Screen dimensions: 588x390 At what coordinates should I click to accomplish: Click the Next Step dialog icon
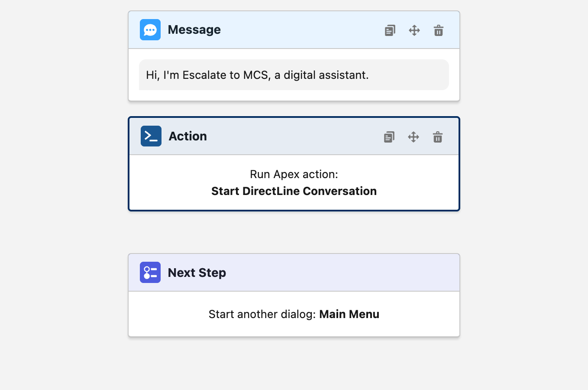pos(150,272)
